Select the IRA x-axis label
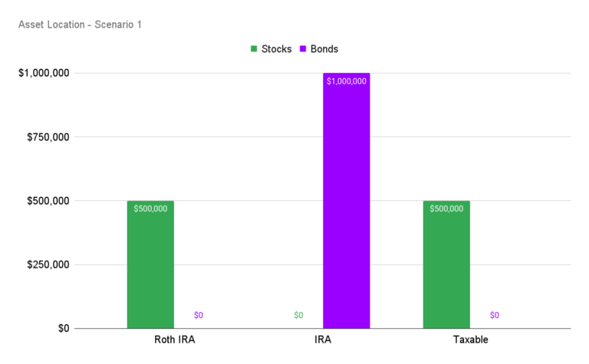 click(322, 339)
